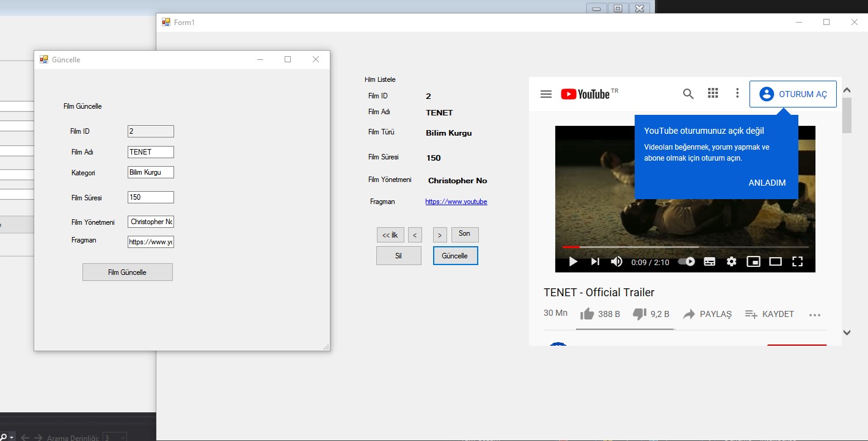
Task: Click the Film Yönetmeni input field
Action: pyautogui.click(x=151, y=222)
